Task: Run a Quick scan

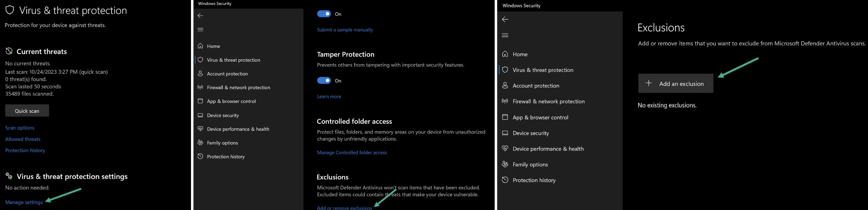Action: click(x=27, y=111)
